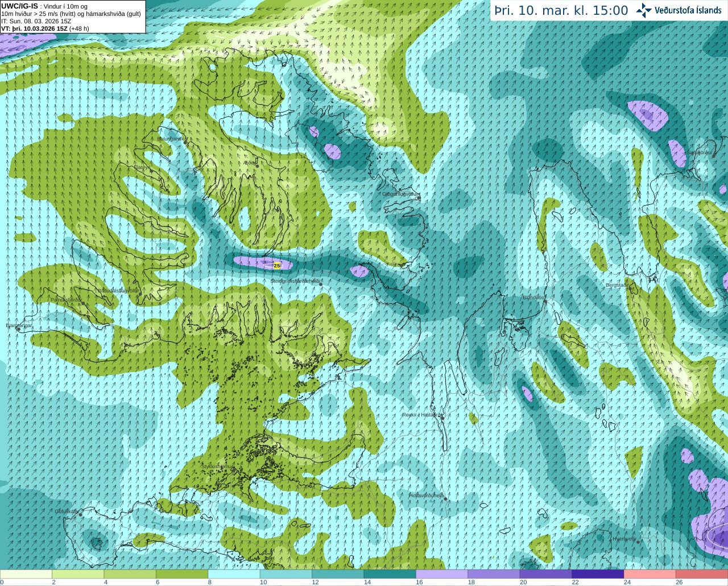This screenshot has height=586, width=728.
Task: Click the Stykkishólmur station label
Action: (217, 467)
